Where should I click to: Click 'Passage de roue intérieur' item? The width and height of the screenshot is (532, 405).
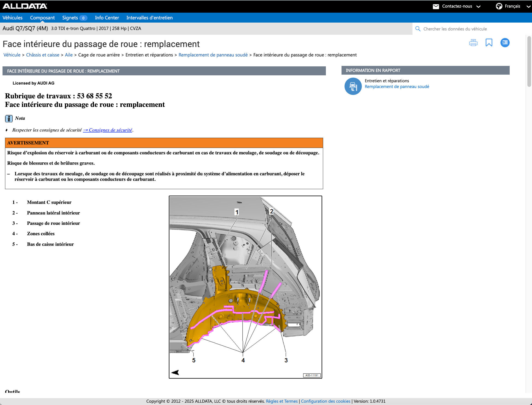[53, 223]
